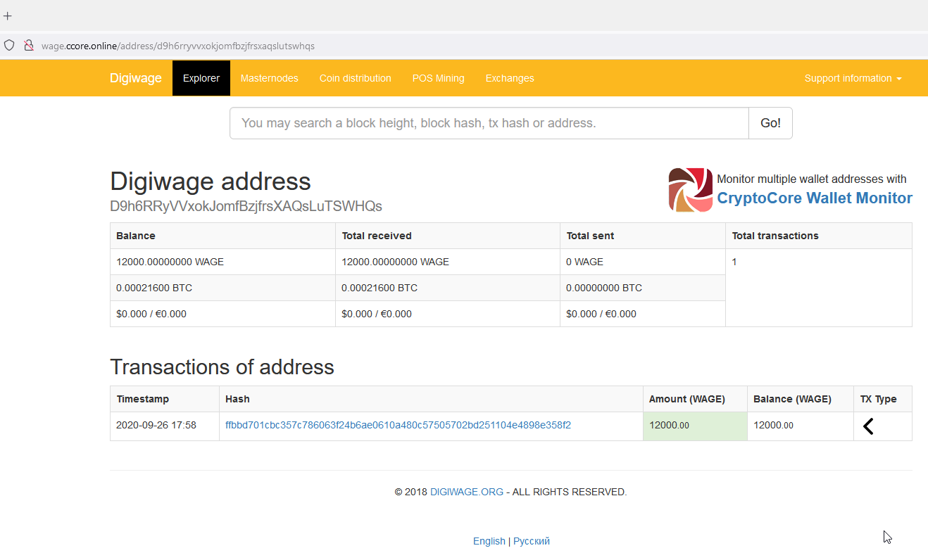Open the CryptoCore Wallet Monitor link
The image size is (928, 560).
[815, 198]
